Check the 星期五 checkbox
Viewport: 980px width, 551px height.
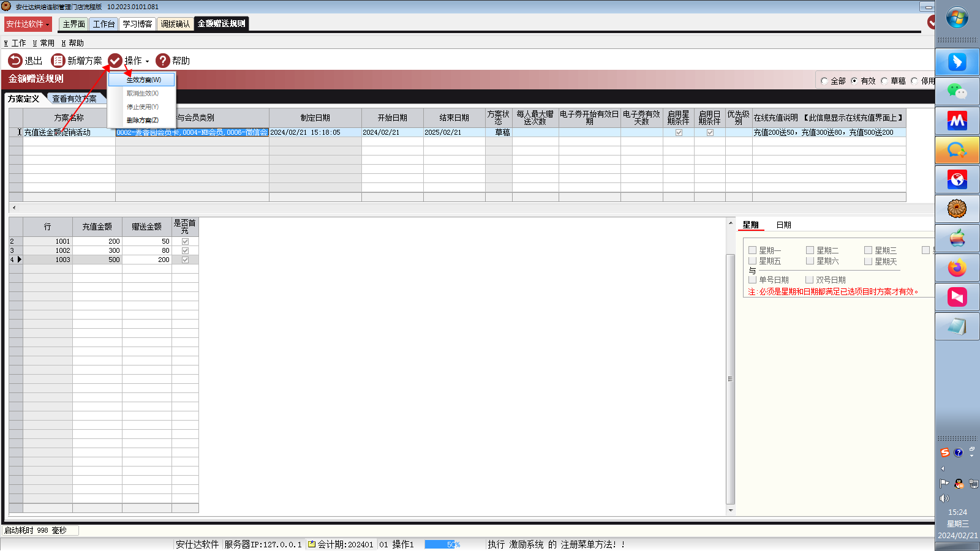753,261
